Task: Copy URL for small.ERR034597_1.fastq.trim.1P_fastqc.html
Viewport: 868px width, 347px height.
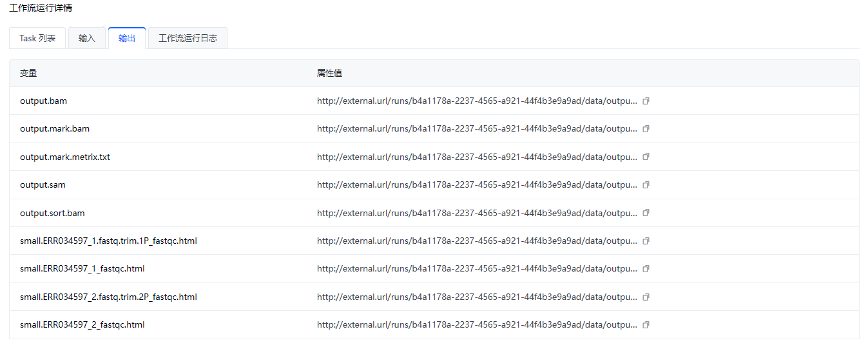Action: tap(646, 241)
